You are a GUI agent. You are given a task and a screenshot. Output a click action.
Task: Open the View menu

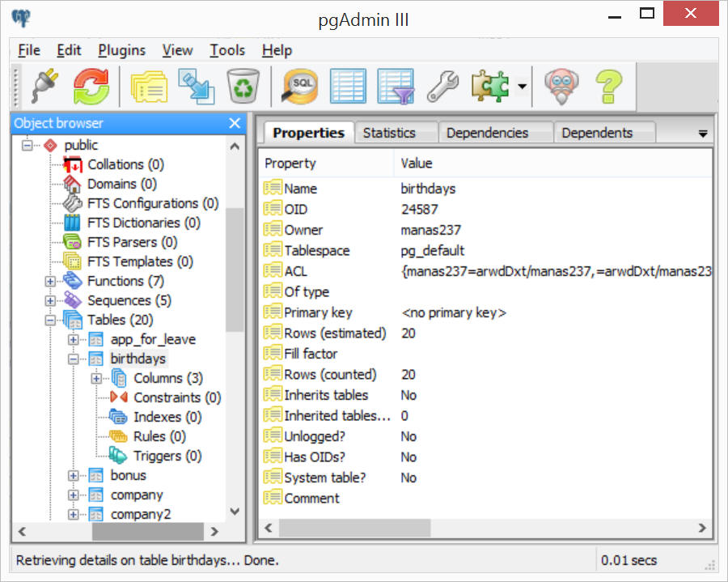tap(177, 50)
